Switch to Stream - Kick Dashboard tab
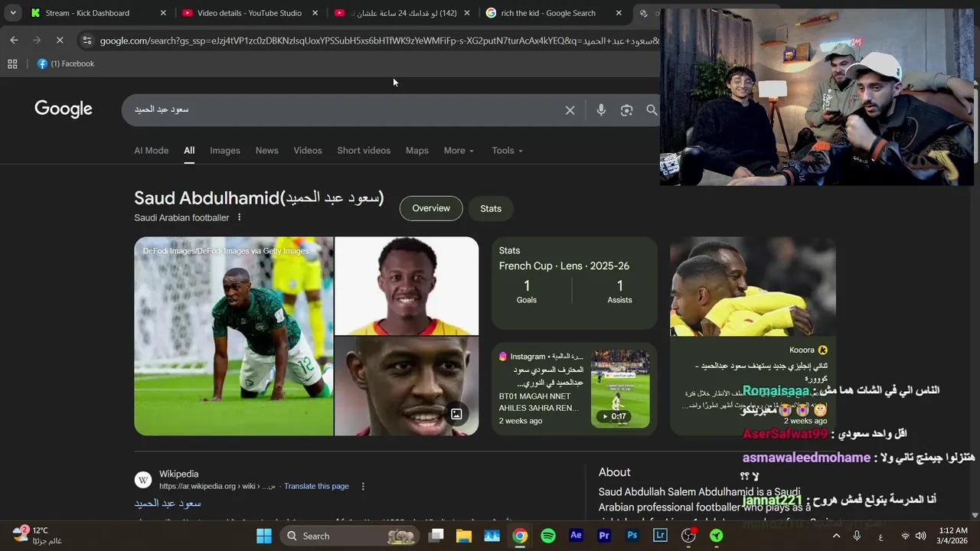This screenshot has height=551, width=980. [x=87, y=13]
